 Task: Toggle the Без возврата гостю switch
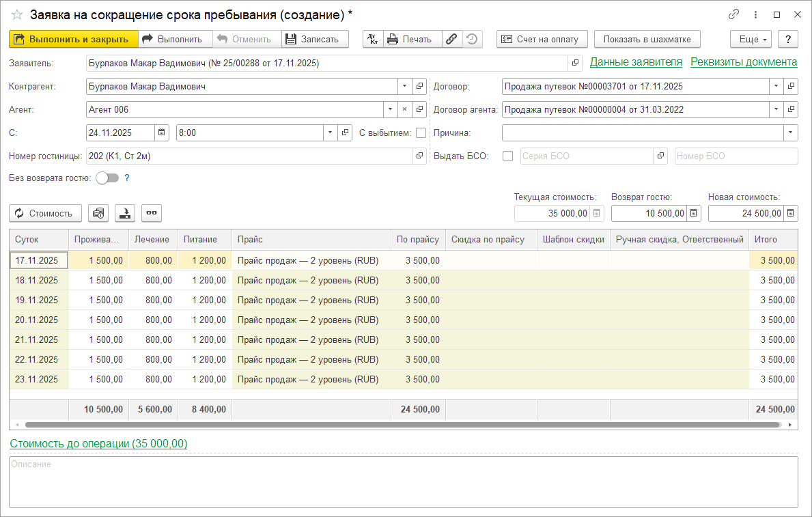[x=107, y=178]
